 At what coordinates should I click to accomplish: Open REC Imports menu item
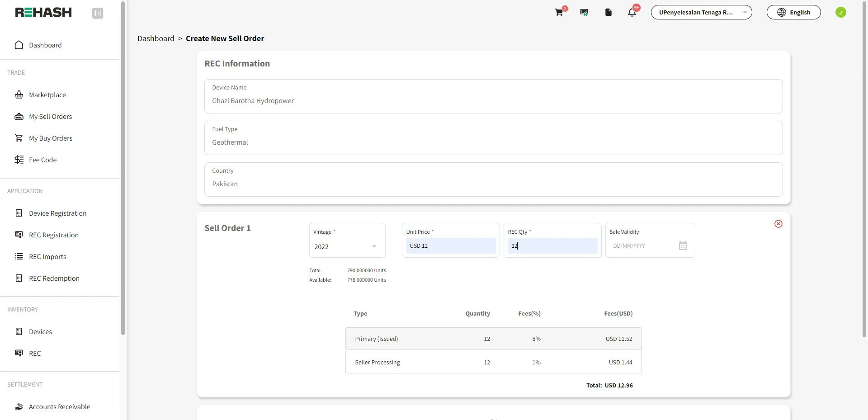click(47, 256)
